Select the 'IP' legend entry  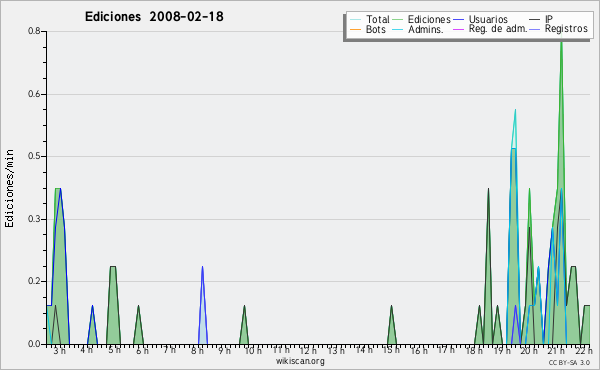549,19
